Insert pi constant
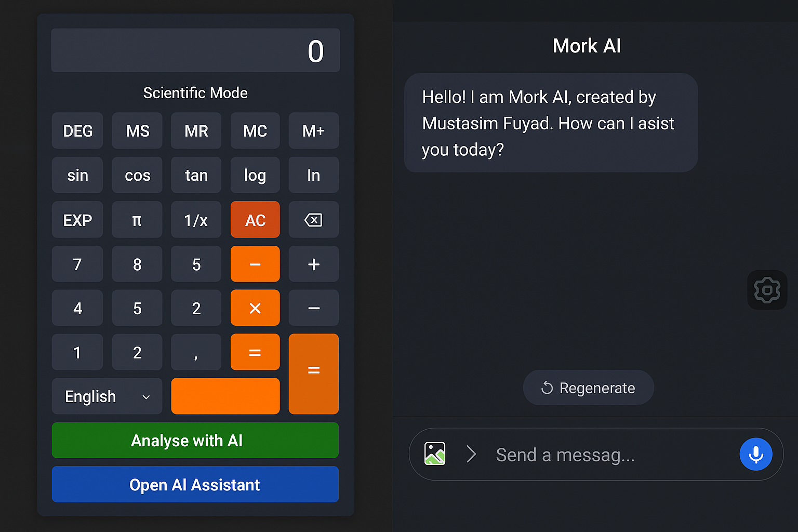 137,220
